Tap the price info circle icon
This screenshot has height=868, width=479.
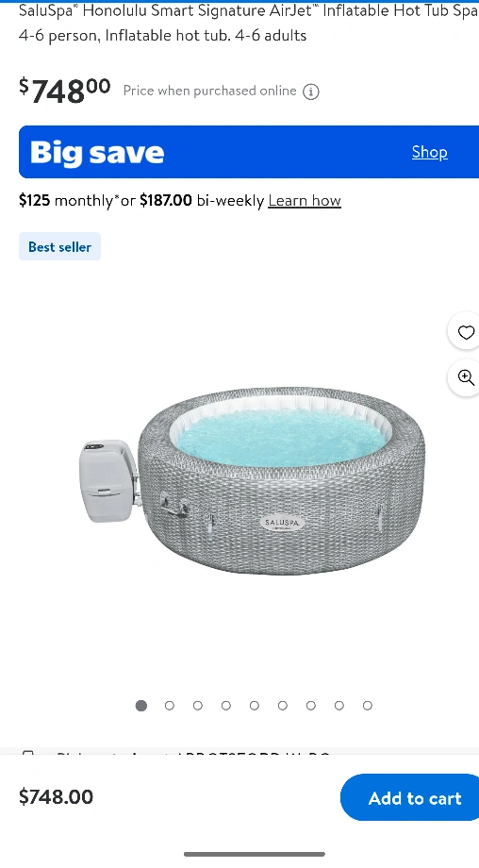click(311, 92)
